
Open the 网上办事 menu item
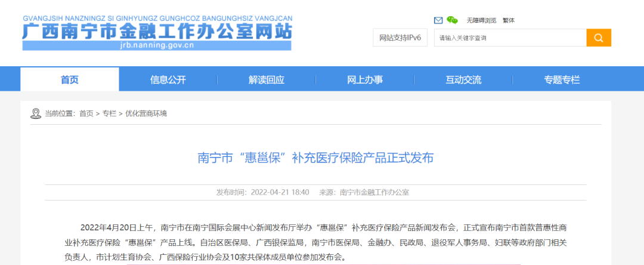pos(365,80)
